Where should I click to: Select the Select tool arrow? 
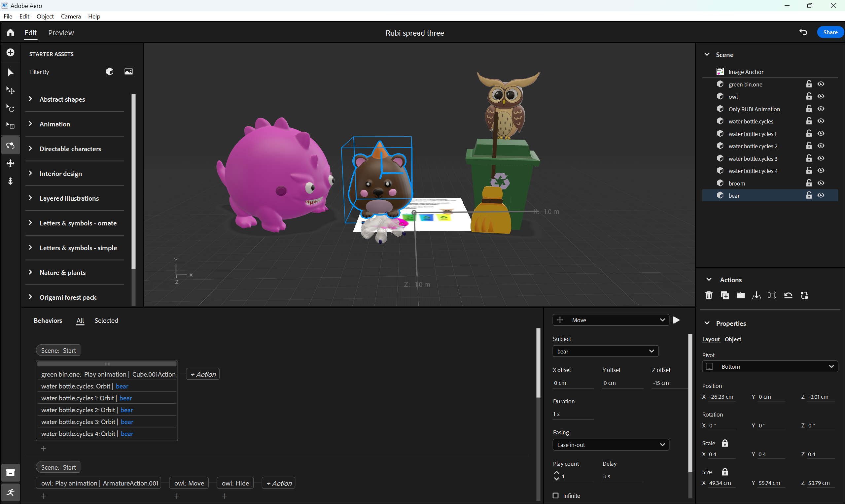[11, 72]
